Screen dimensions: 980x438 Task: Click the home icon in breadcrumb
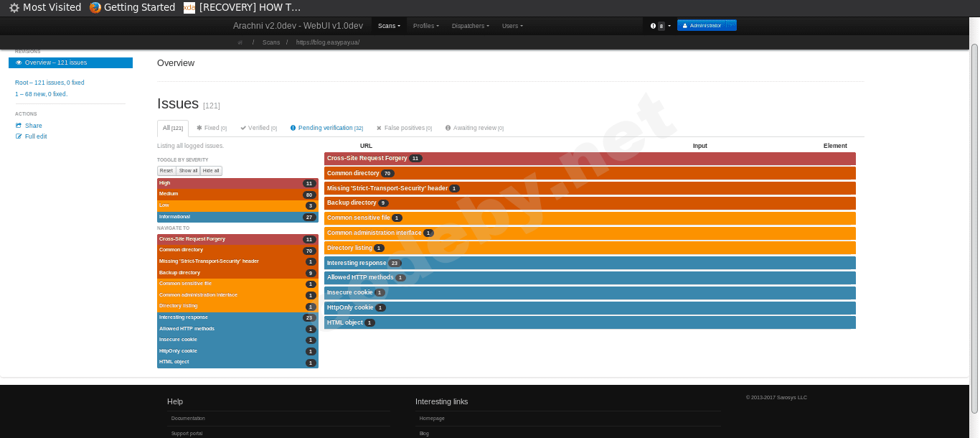click(x=240, y=42)
